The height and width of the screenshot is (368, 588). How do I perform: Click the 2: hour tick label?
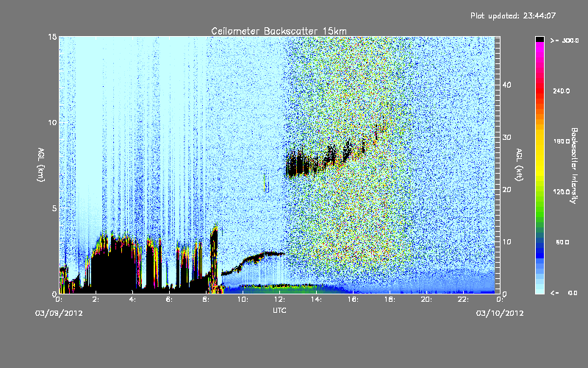tap(96, 300)
